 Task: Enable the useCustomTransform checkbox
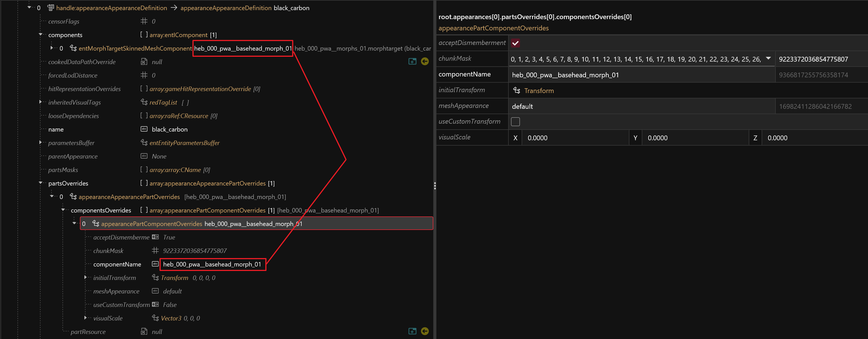[x=515, y=121]
